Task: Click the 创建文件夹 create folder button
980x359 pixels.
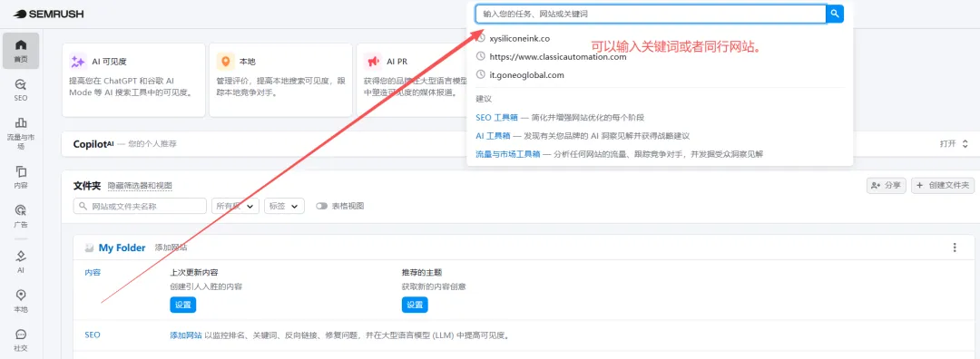Action: [x=943, y=186]
